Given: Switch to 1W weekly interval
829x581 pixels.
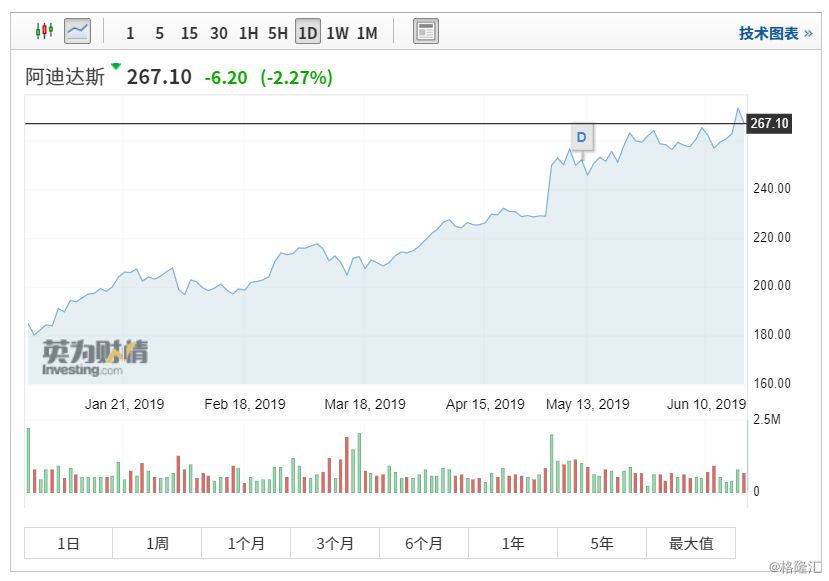Looking at the screenshot, I should pos(337,33).
